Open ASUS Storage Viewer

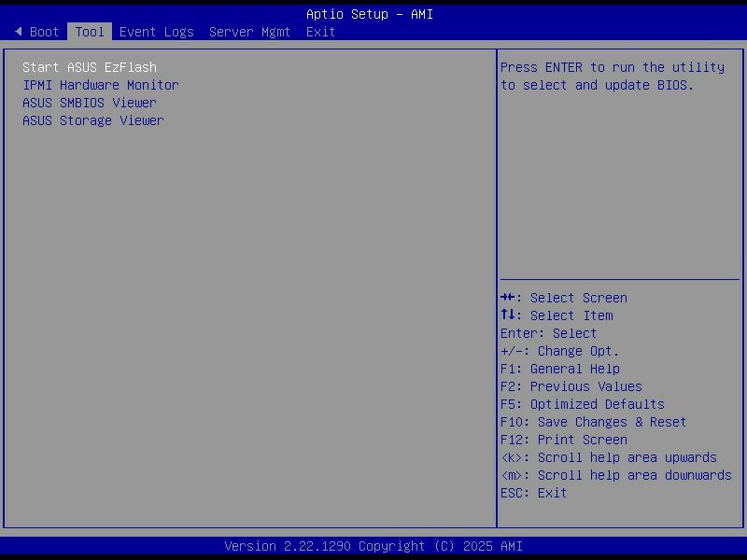[x=92, y=120]
